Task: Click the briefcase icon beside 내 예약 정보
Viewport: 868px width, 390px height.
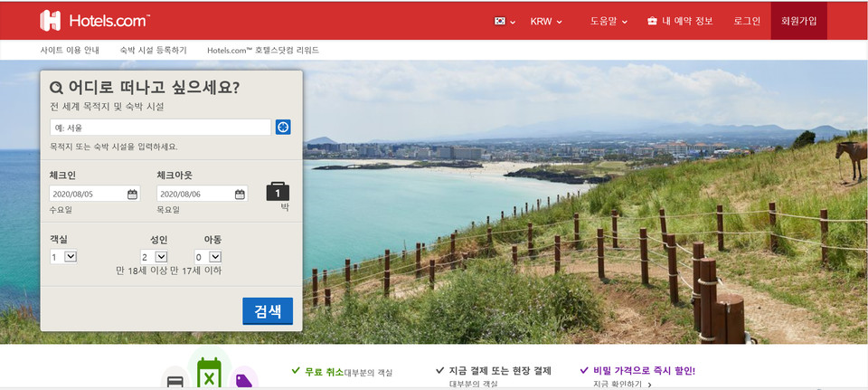Action: [x=652, y=22]
